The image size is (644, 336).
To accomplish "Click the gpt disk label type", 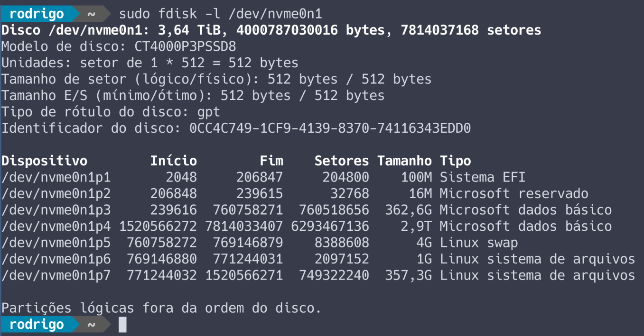I will 208,112.
